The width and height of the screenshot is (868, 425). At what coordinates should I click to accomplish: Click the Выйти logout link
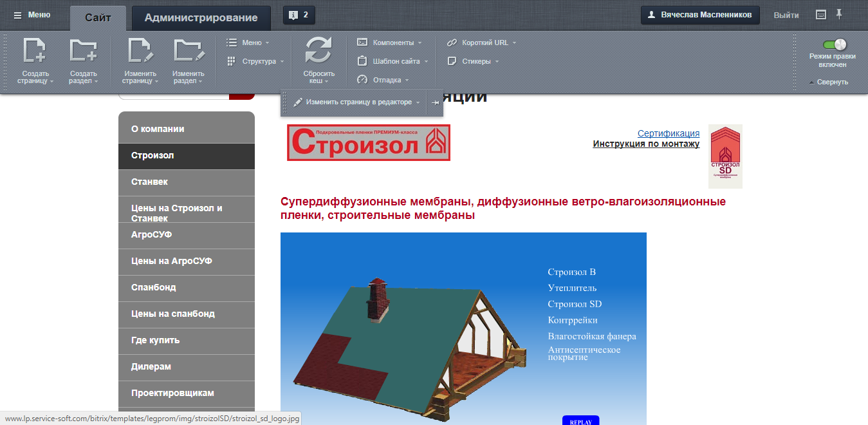point(786,15)
